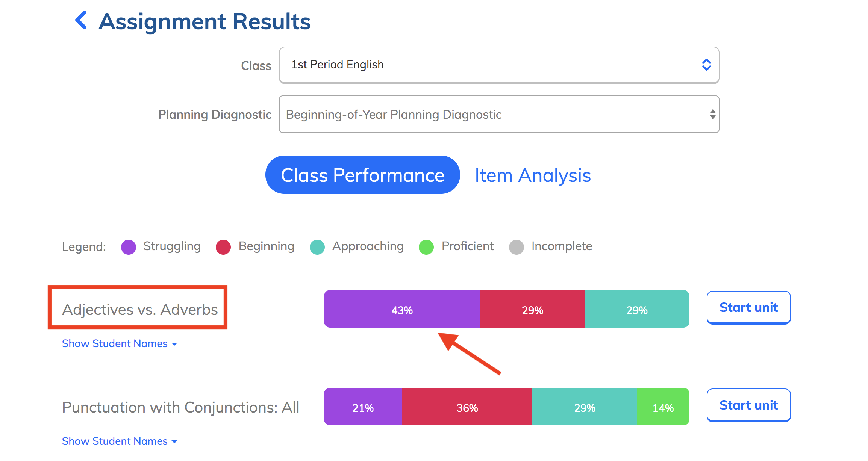Screen dimensions: 868x461
Task: Click the red Beginning legend dot
Action: [223, 247]
